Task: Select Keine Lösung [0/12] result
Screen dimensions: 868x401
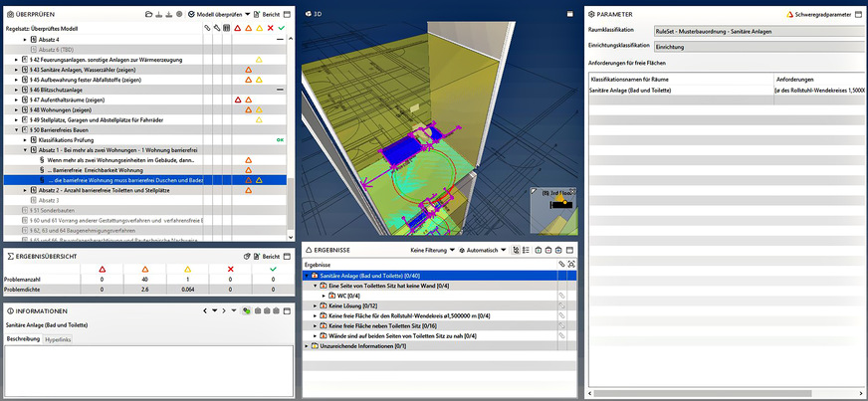Action: 350,304
